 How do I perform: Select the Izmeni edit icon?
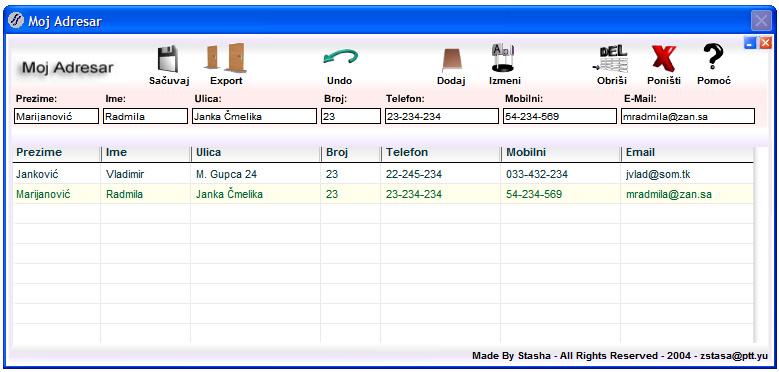[503, 58]
